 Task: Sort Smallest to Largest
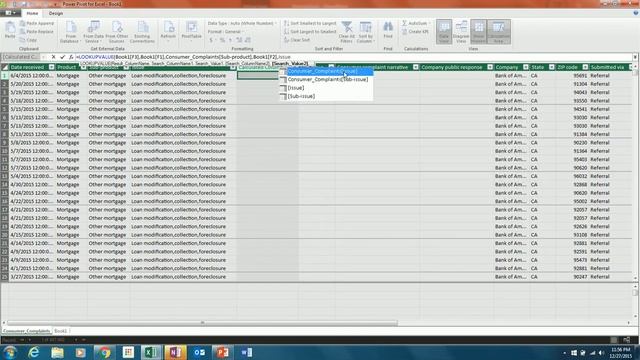(x=310, y=23)
